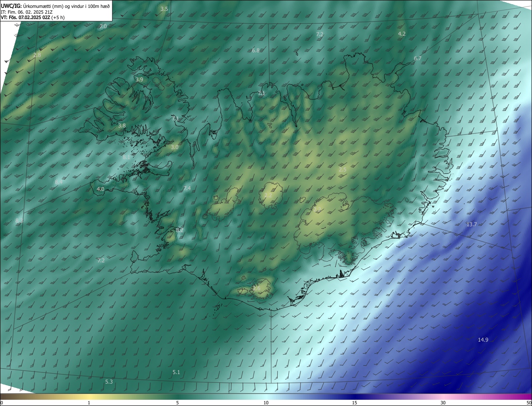532x406 pixels.
Task: Select the 30 tick on the color scale
Action: pyautogui.click(x=443, y=403)
